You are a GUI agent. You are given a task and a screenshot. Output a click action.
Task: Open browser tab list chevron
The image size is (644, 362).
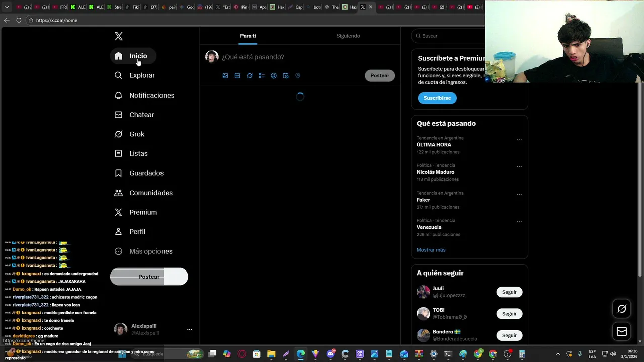pos(7,7)
